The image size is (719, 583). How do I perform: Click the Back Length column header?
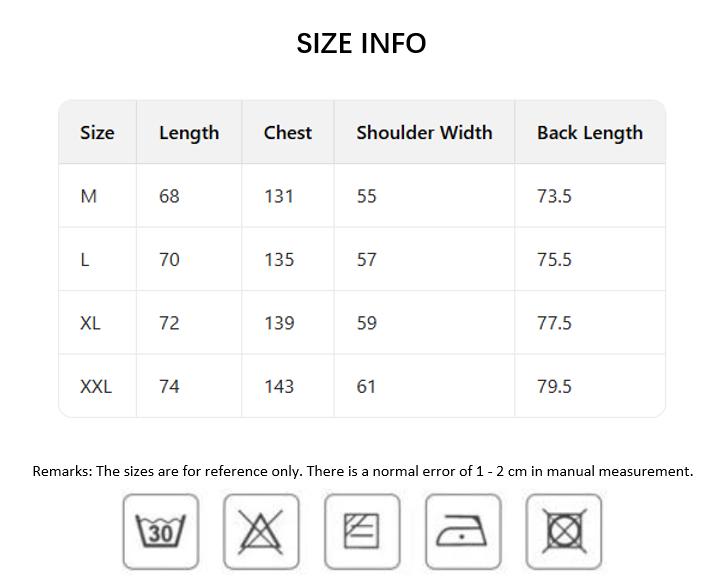point(590,133)
